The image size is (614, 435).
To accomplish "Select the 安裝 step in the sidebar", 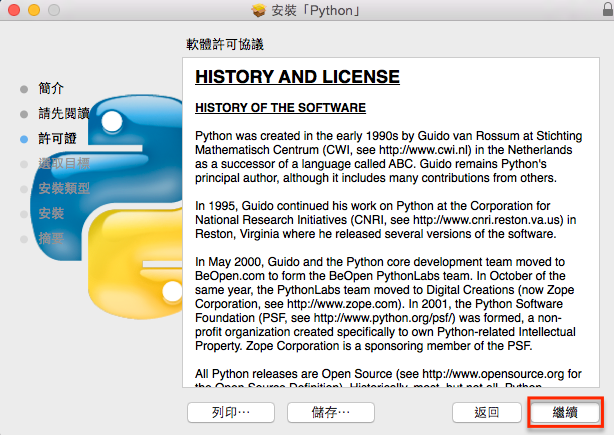I will click(51, 213).
